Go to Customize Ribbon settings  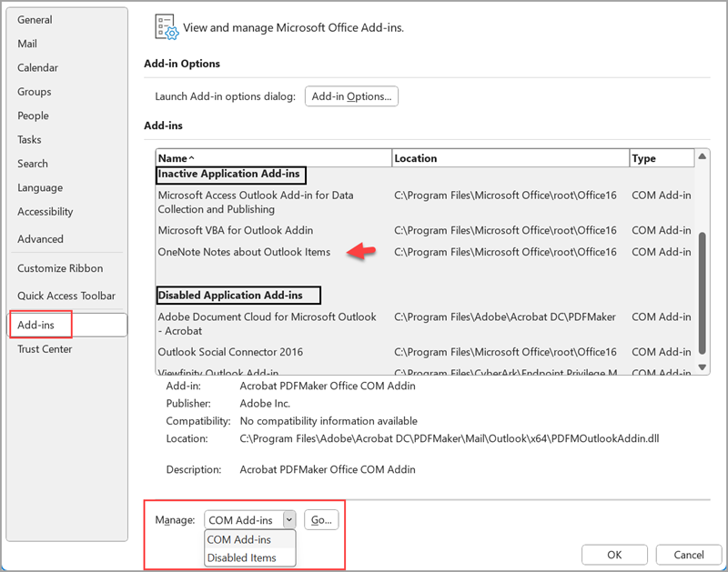(x=60, y=268)
